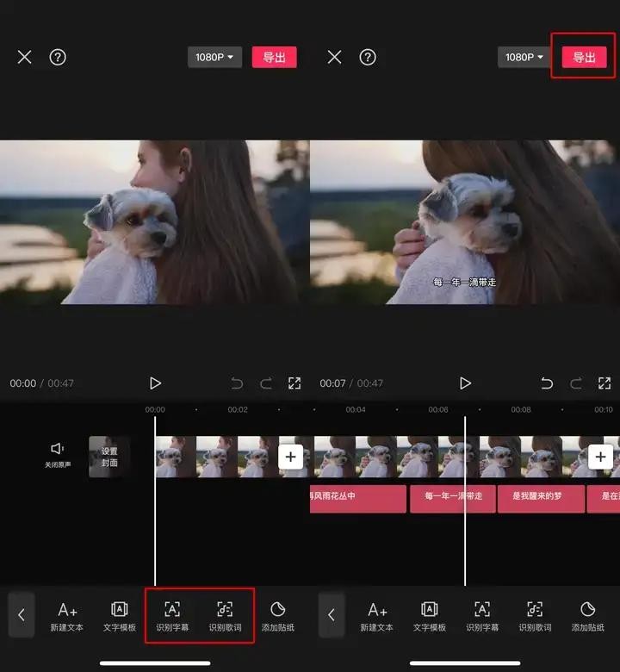The height and width of the screenshot is (672, 620).
Task: Select the 是我醒来的梦 subtitle clip
Action: [542, 498]
